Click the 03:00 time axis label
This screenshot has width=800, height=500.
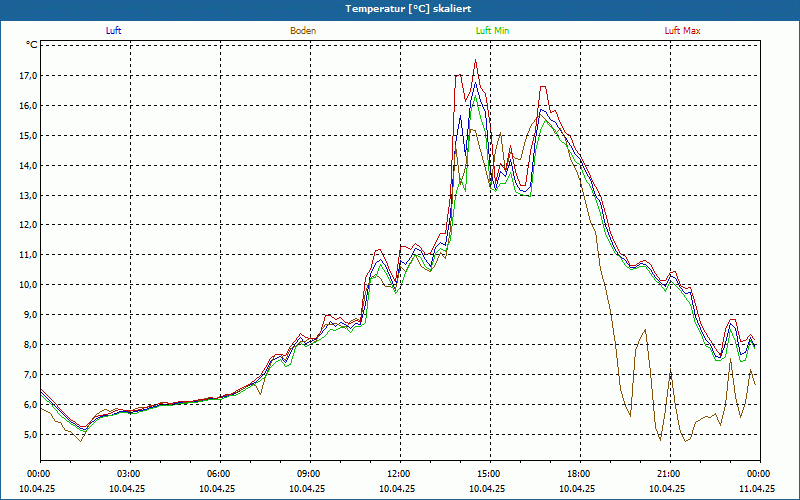130,474
